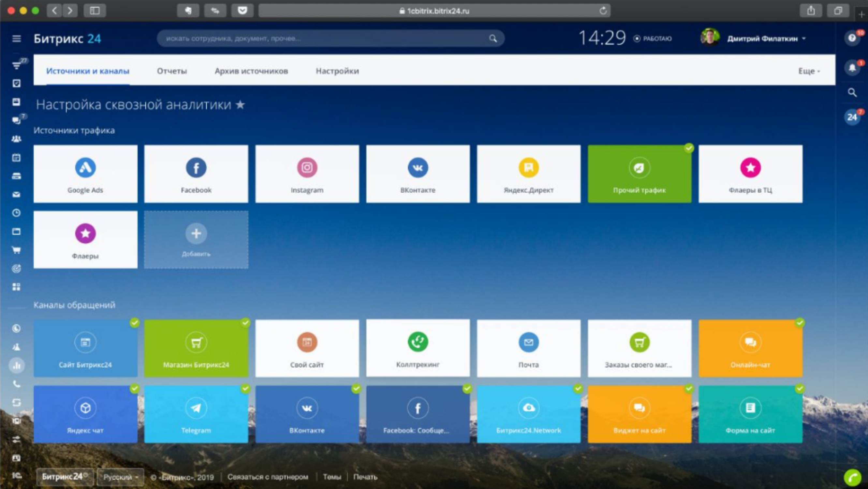Image resolution: width=868 pixels, height=489 pixels.
Task: Open the Форма на сайт tile
Action: pyautogui.click(x=750, y=414)
